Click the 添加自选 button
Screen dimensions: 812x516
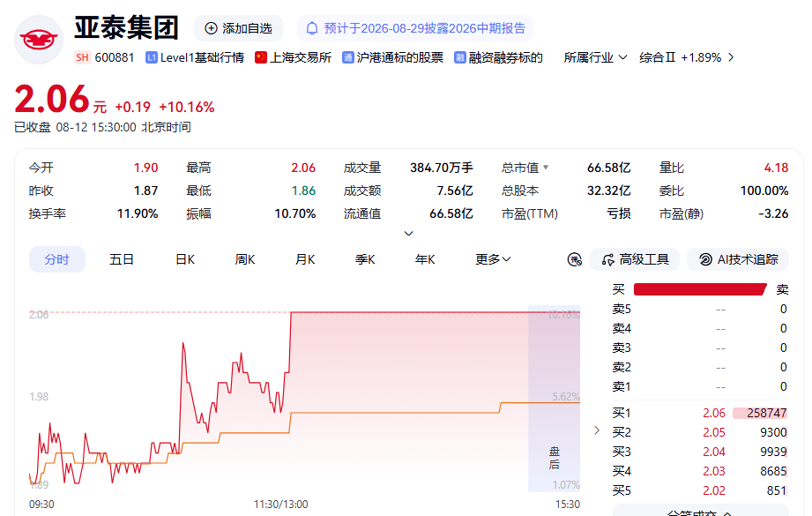(x=238, y=28)
